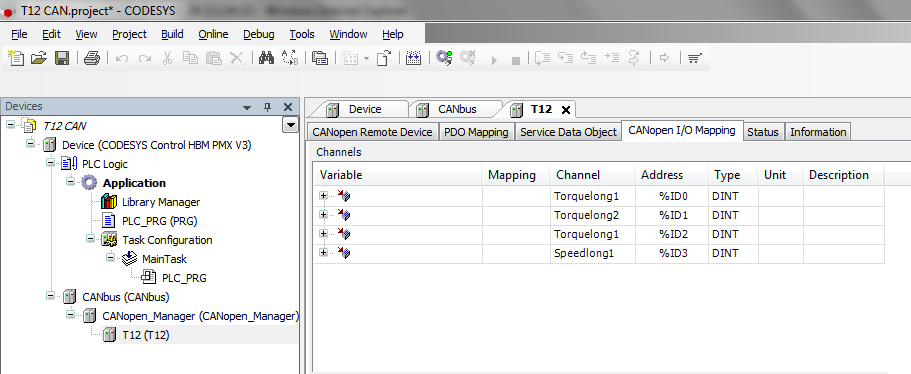This screenshot has width=911, height=374.
Task: Open a project using the folder icon
Action: point(38,58)
